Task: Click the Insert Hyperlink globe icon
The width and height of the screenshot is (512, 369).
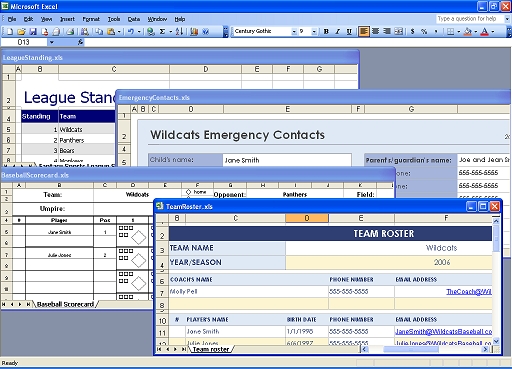Action: pos(151,31)
